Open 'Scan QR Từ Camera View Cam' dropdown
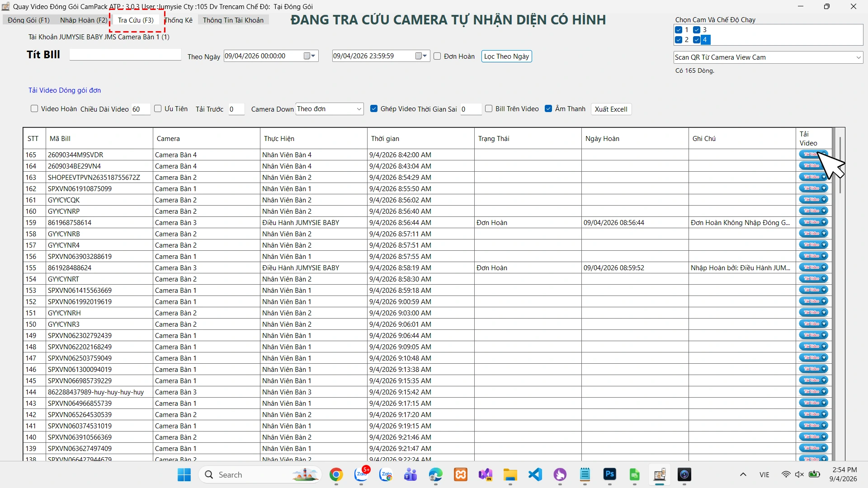 pos(858,57)
